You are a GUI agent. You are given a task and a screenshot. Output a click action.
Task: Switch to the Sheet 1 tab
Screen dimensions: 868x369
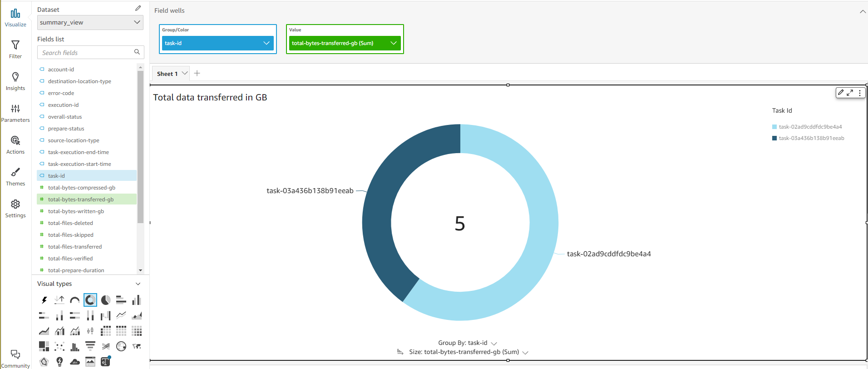(x=168, y=74)
